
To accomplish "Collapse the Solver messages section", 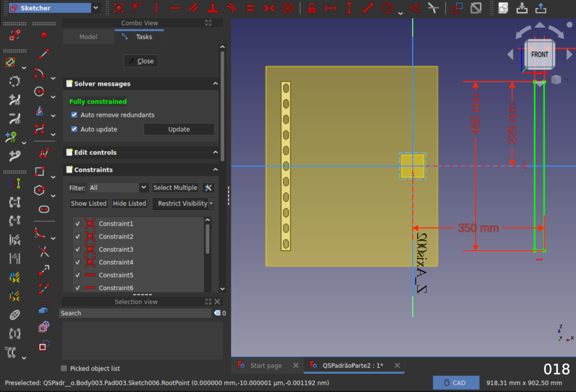I will [216, 83].
